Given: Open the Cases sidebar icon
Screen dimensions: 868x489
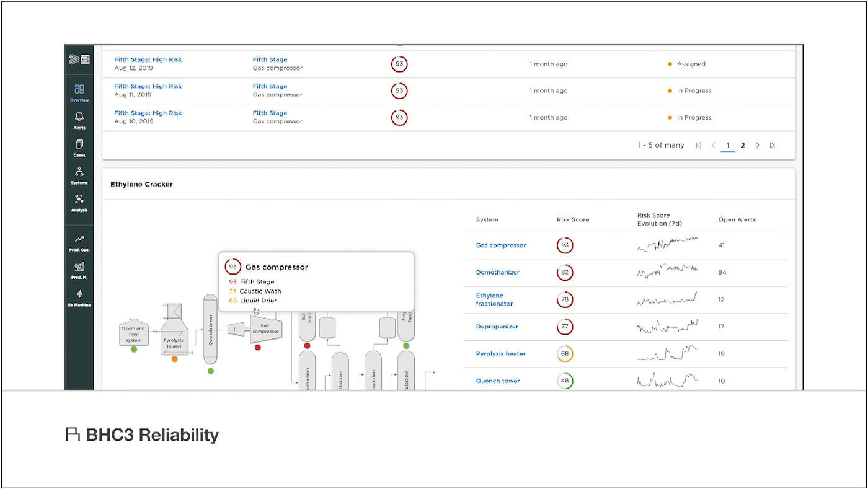Looking at the screenshot, I should [79, 144].
